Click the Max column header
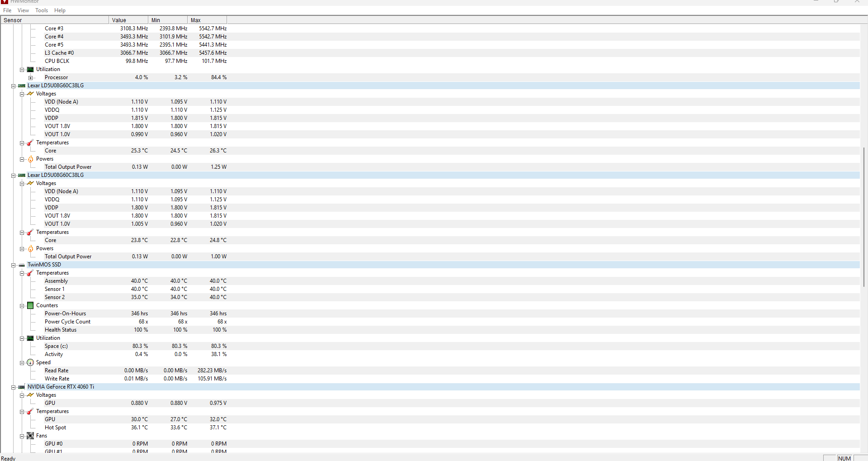868x461 pixels. pos(207,20)
